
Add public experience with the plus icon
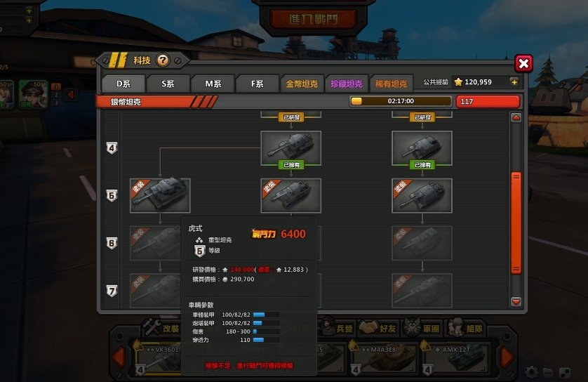514,81
